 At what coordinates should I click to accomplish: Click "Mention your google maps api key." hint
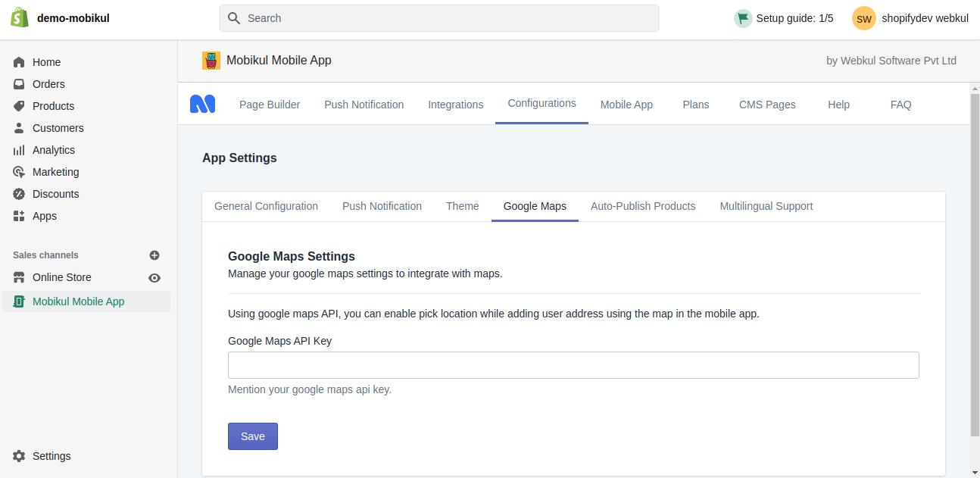point(310,389)
